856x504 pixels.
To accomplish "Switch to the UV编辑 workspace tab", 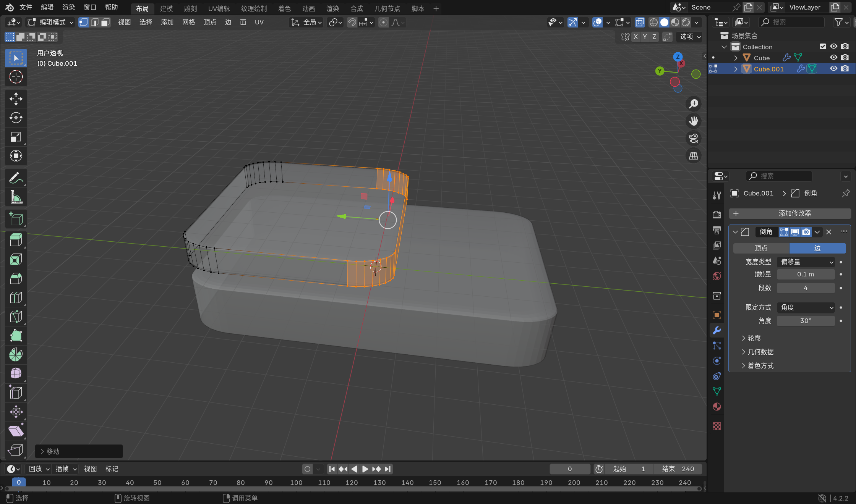I will (219, 8).
